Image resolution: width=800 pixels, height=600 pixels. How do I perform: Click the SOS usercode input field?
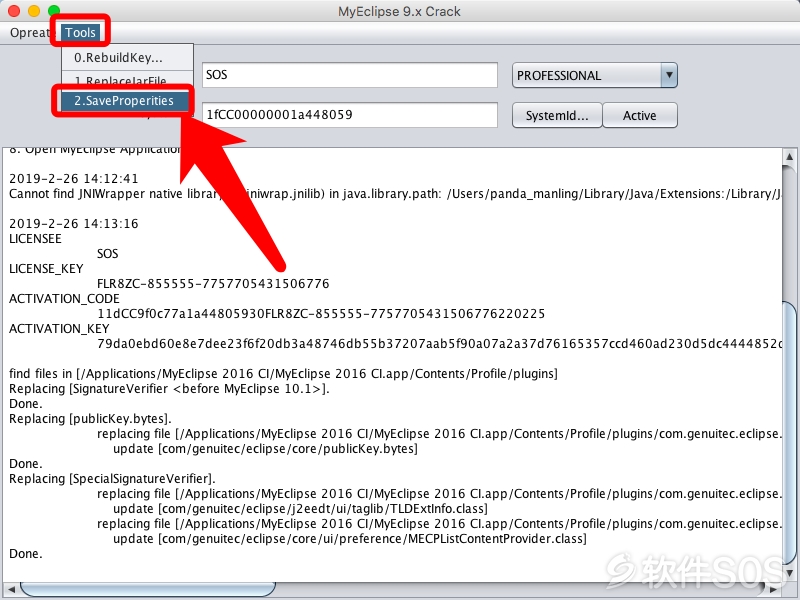pos(349,75)
